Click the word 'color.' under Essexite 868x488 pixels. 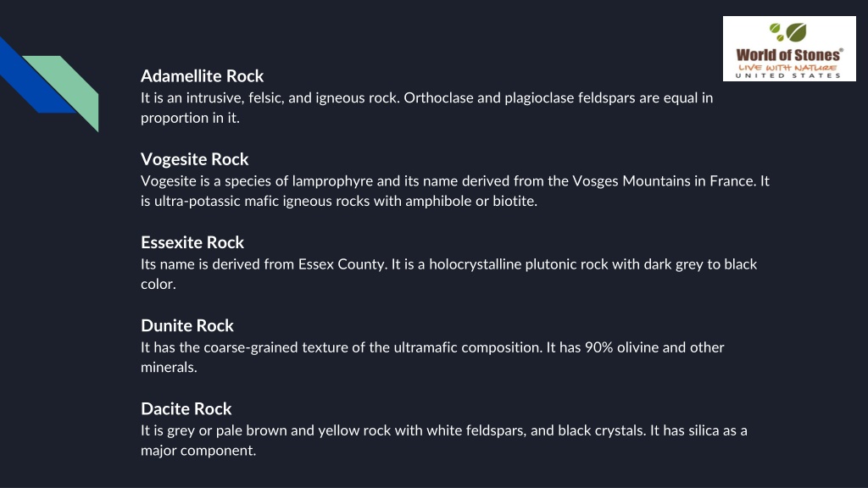pos(159,285)
